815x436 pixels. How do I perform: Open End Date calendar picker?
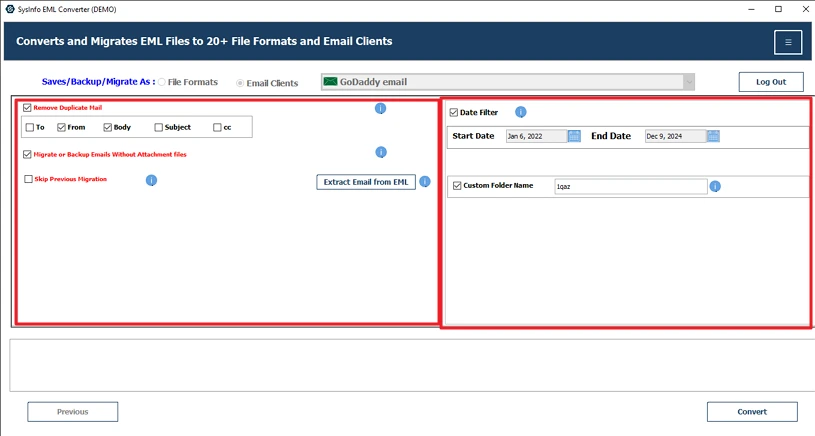(x=713, y=136)
